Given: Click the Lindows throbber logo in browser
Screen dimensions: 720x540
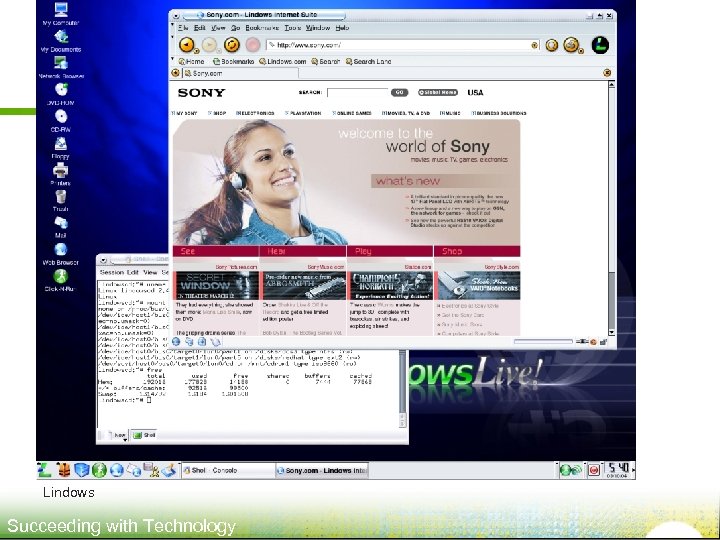Looking at the screenshot, I should [600, 45].
